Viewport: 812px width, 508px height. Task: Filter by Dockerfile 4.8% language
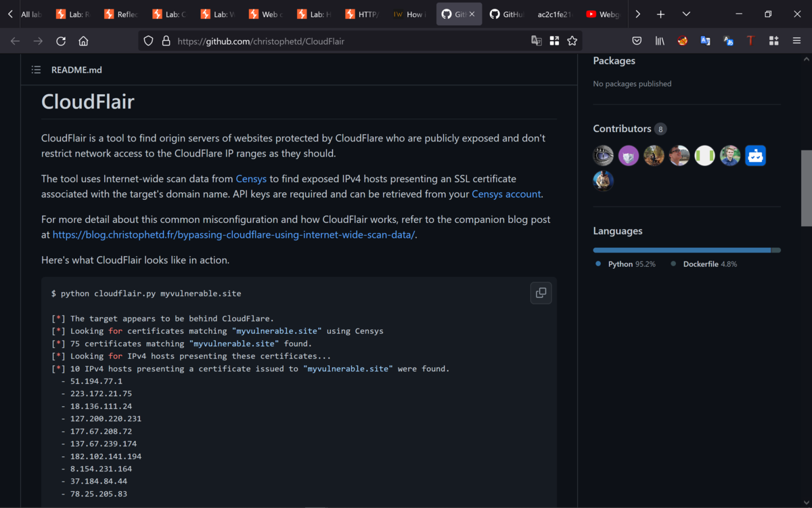click(x=704, y=264)
